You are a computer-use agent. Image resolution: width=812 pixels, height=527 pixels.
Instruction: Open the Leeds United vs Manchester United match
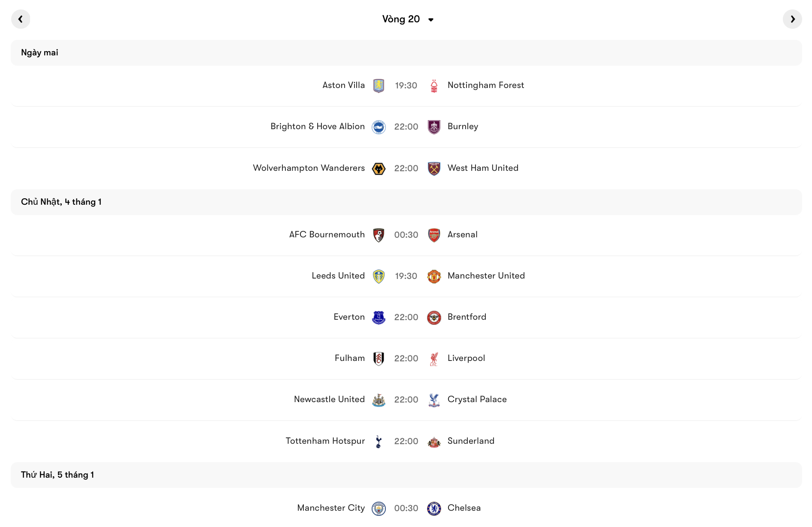pos(406,276)
